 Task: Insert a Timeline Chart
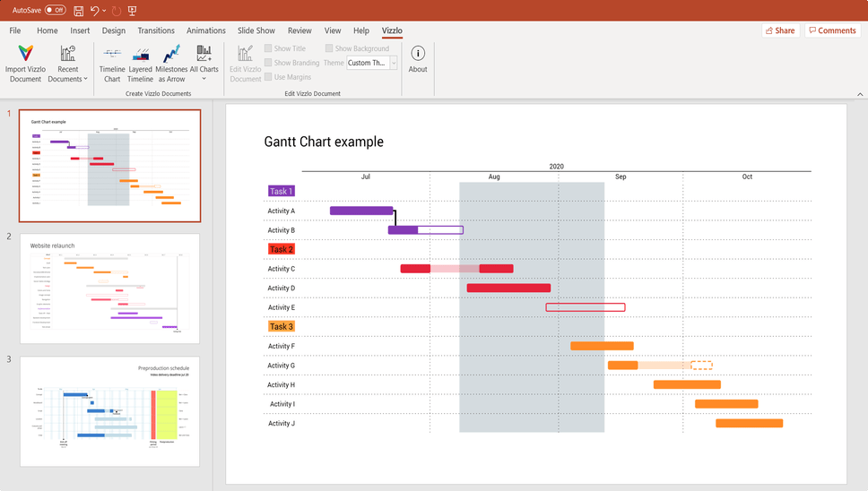[x=112, y=53]
